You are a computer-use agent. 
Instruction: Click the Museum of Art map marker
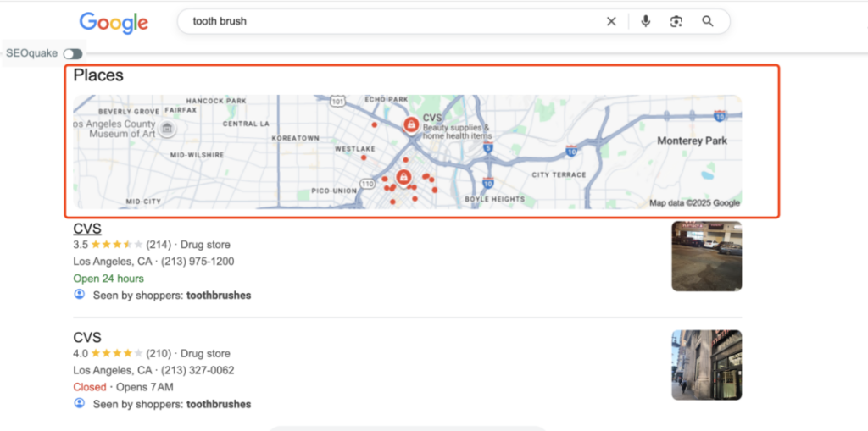(x=168, y=129)
